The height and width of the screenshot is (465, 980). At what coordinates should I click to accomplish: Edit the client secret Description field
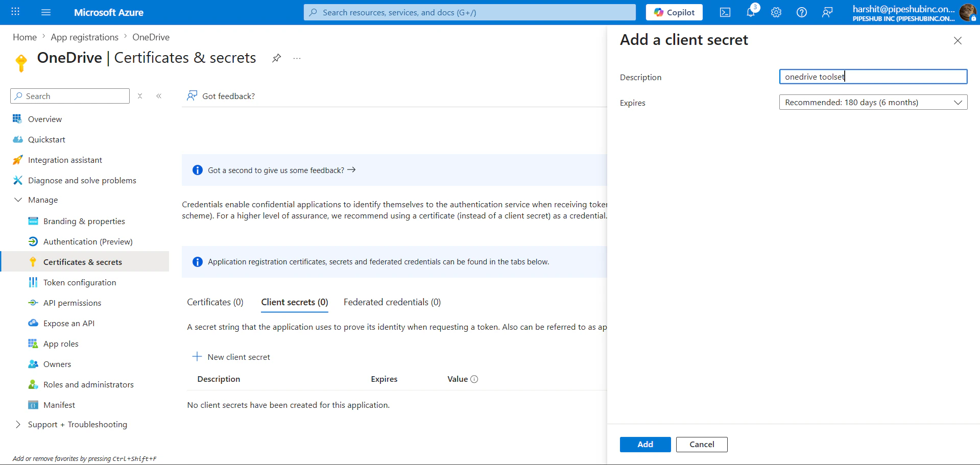(x=873, y=77)
